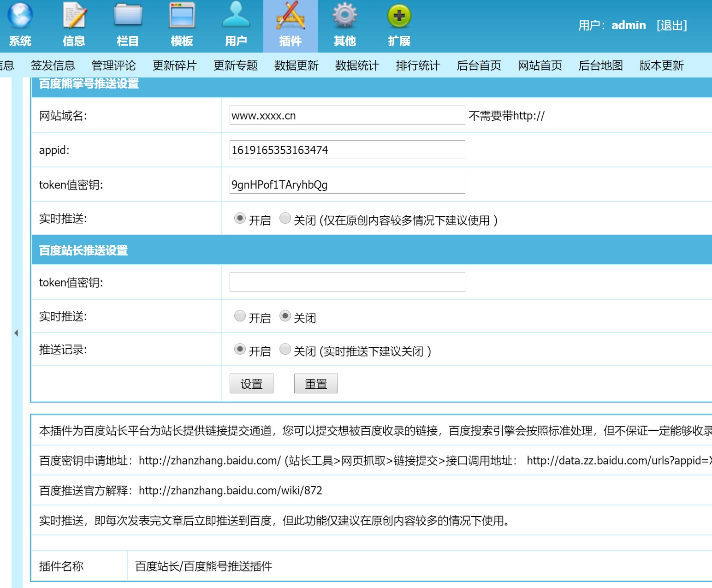Click the 插件名称 table cell
This screenshot has height=588, width=712.
(x=79, y=566)
